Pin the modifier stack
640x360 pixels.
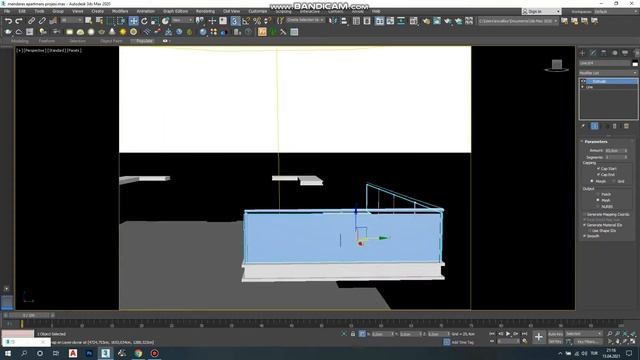[x=583, y=126]
